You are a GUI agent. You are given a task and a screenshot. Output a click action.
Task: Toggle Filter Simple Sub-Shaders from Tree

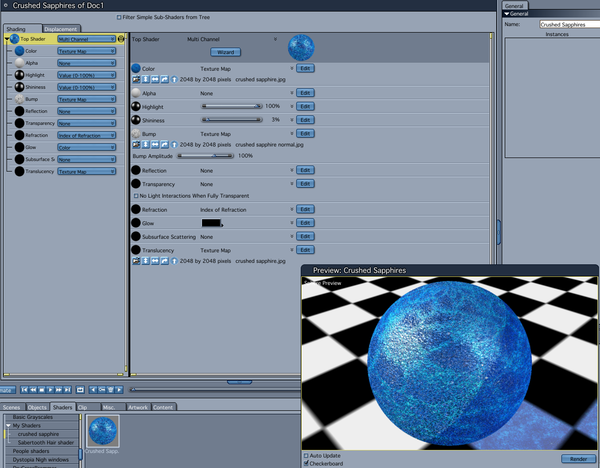(x=119, y=17)
